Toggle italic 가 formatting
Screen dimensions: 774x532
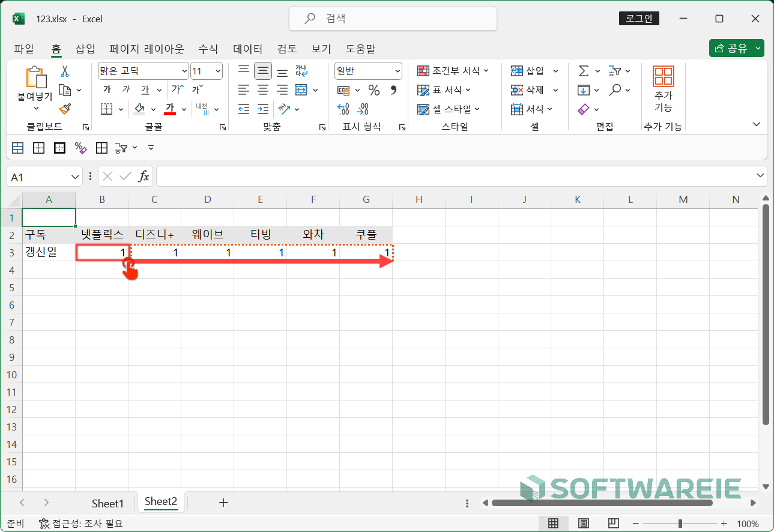click(125, 89)
